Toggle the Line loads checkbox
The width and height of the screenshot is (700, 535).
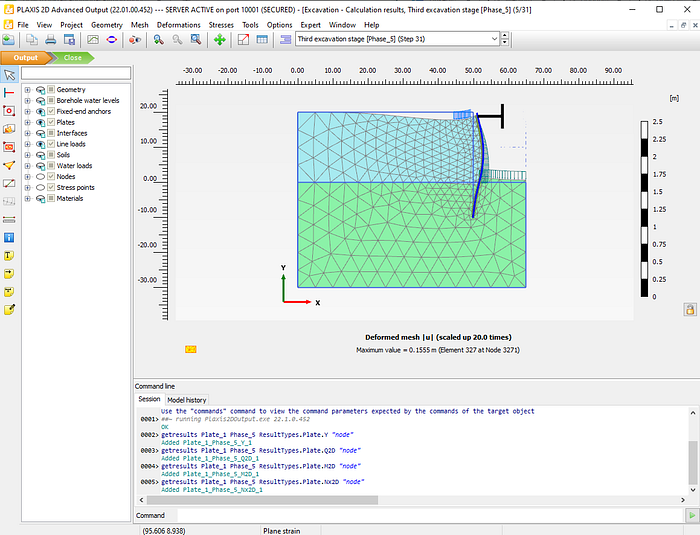pyautogui.click(x=51, y=144)
